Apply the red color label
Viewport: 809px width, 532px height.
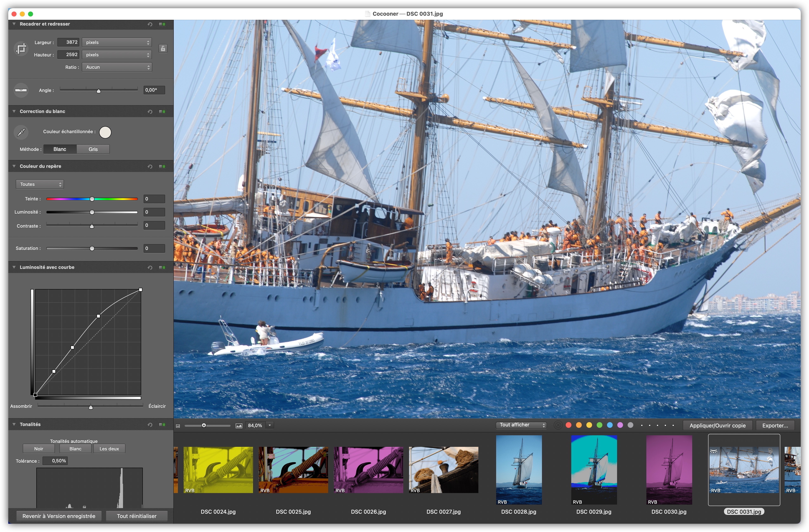(x=568, y=425)
